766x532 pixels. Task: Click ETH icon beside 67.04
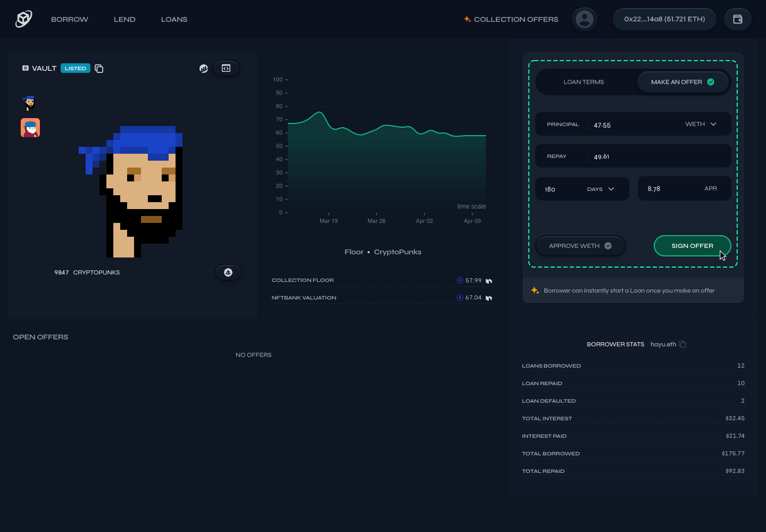(x=460, y=297)
